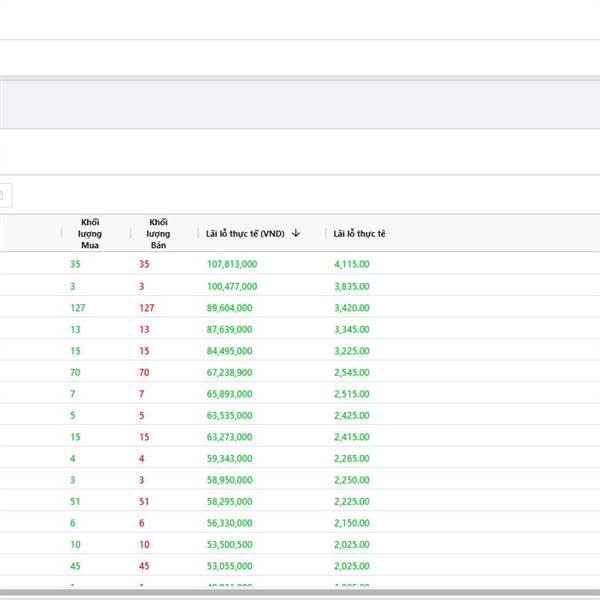Sort by Khối lượng Bán column header
Image resolution: width=600 pixels, height=600 pixels.
(158, 233)
